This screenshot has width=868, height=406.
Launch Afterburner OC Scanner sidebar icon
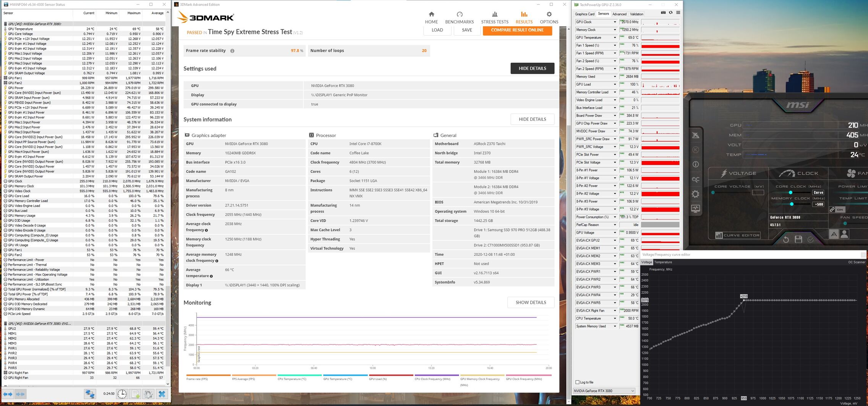(x=696, y=179)
